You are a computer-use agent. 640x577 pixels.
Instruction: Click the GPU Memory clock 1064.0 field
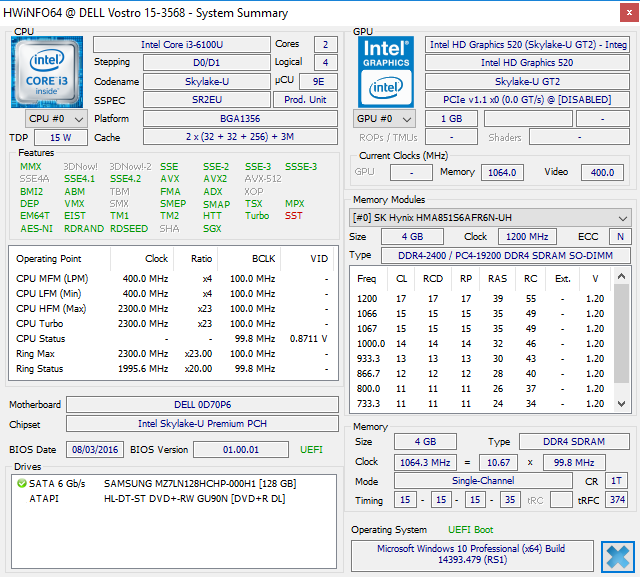pos(502,172)
